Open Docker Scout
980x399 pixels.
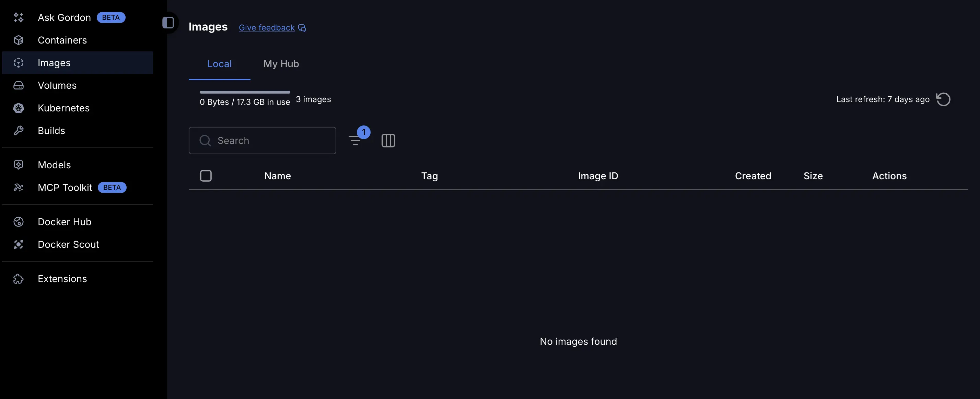pyautogui.click(x=69, y=244)
